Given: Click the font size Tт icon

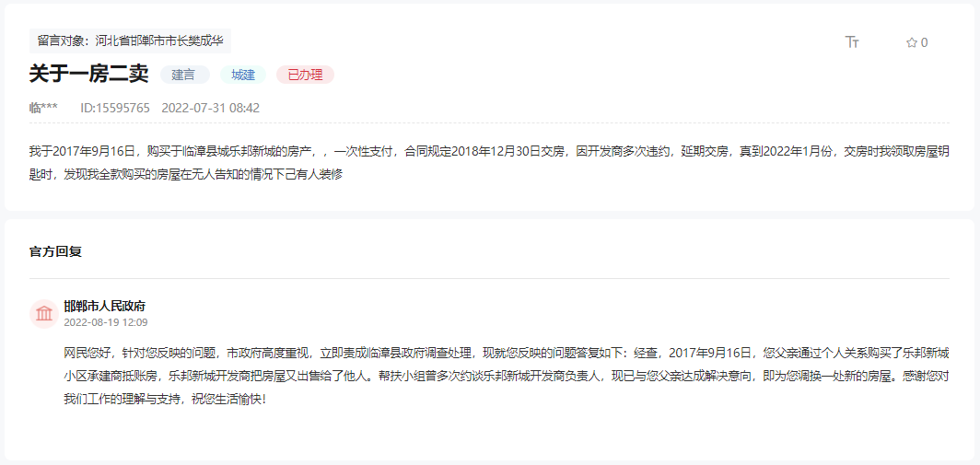Looking at the screenshot, I should pos(852,42).
